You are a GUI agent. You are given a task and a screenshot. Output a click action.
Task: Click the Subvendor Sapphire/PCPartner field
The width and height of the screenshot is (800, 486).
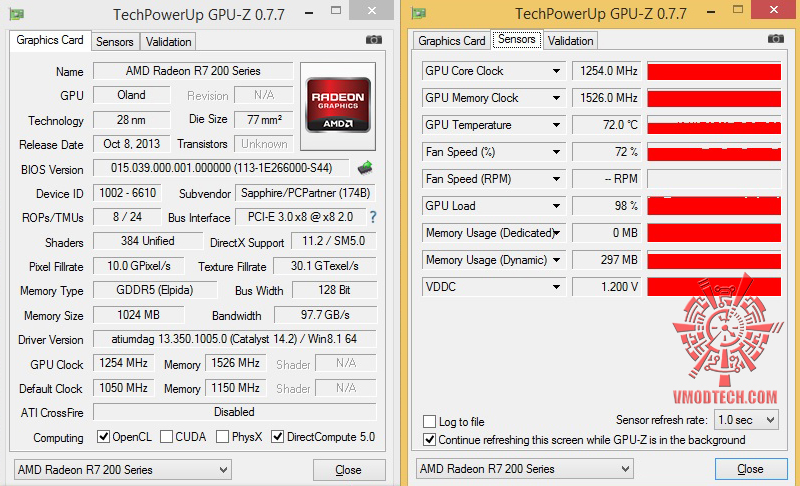click(x=305, y=193)
